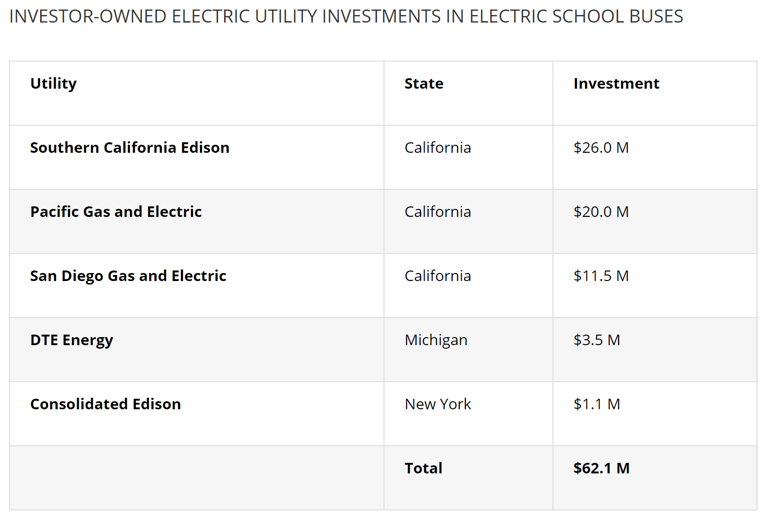Click the State column header
The height and width of the screenshot is (532, 768).
tap(424, 84)
